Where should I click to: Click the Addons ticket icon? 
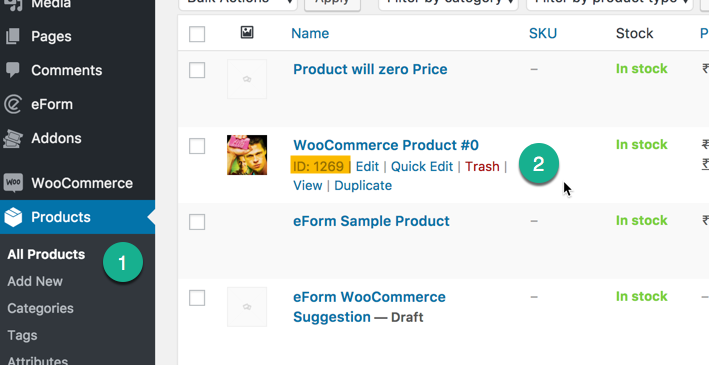(x=13, y=138)
